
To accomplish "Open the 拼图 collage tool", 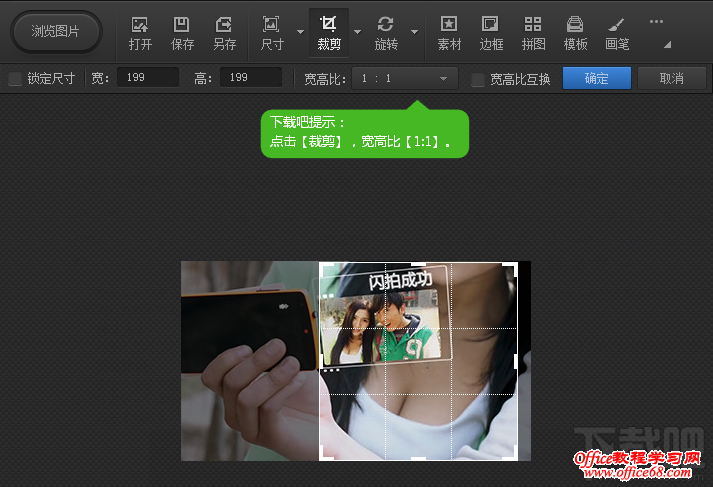I will coord(533,32).
